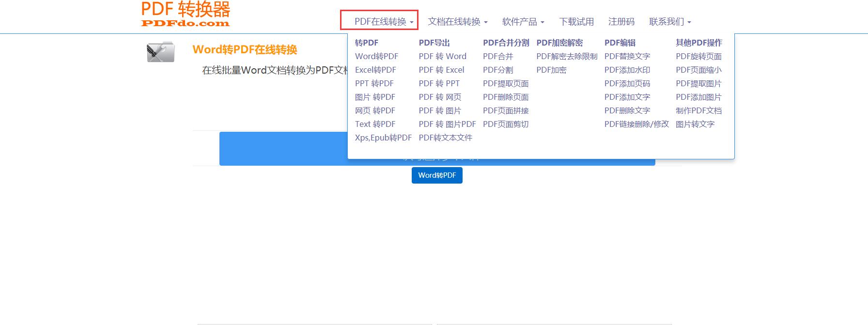Choose PDF提取页面

506,83
